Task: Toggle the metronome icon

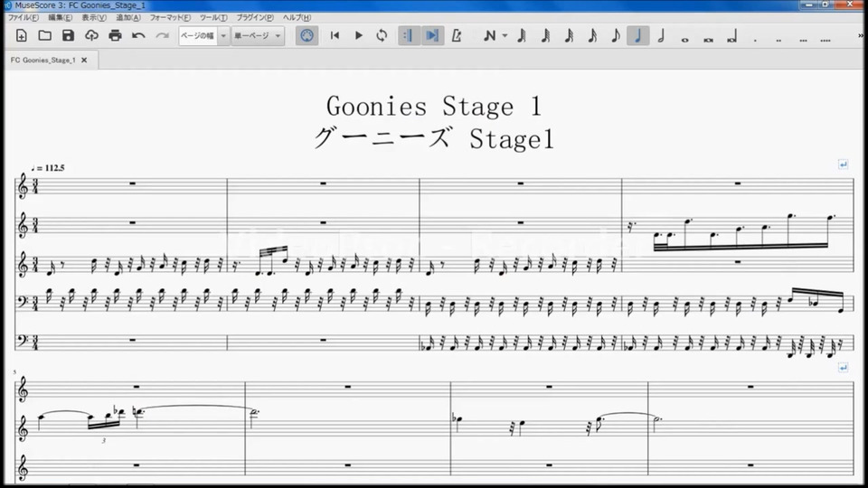Action: coord(456,36)
